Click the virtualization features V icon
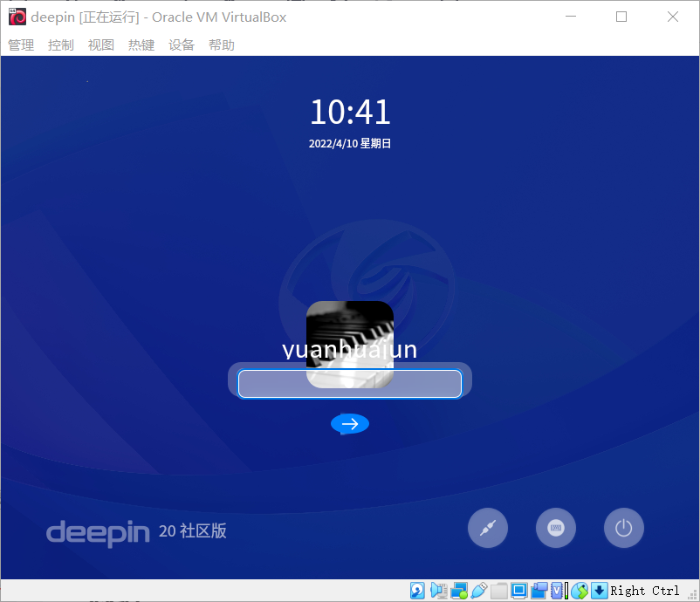The width and height of the screenshot is (700, 602). 558,591
